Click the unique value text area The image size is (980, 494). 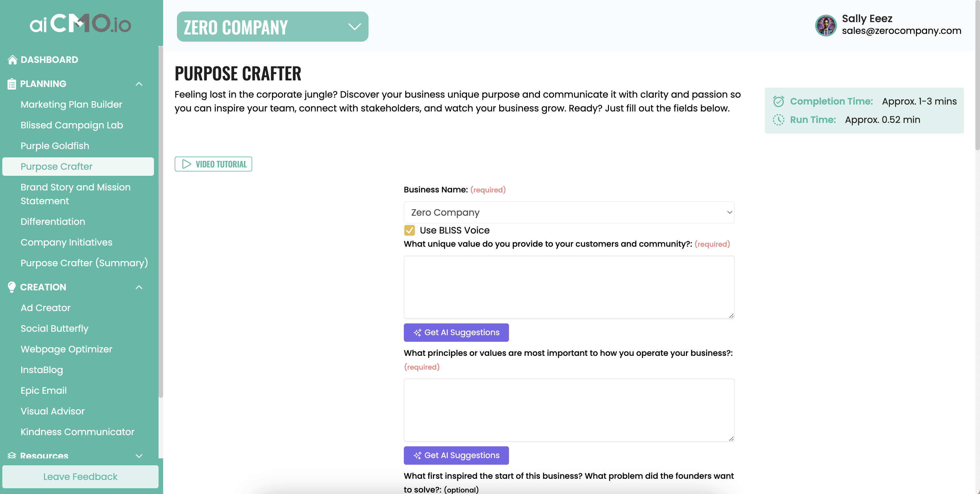coord(569,287)
